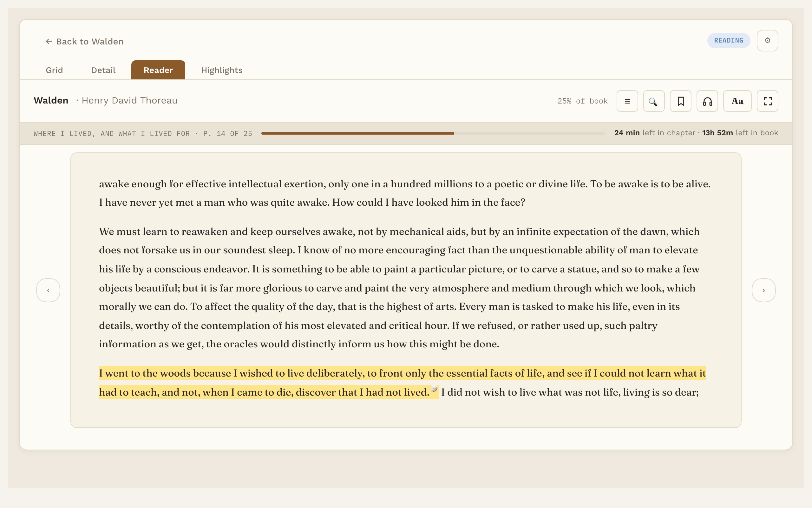Click the chapter progress bar
The width and height of the screenshot is (812, 508).
pyautogui.click(x=433, y=133)
